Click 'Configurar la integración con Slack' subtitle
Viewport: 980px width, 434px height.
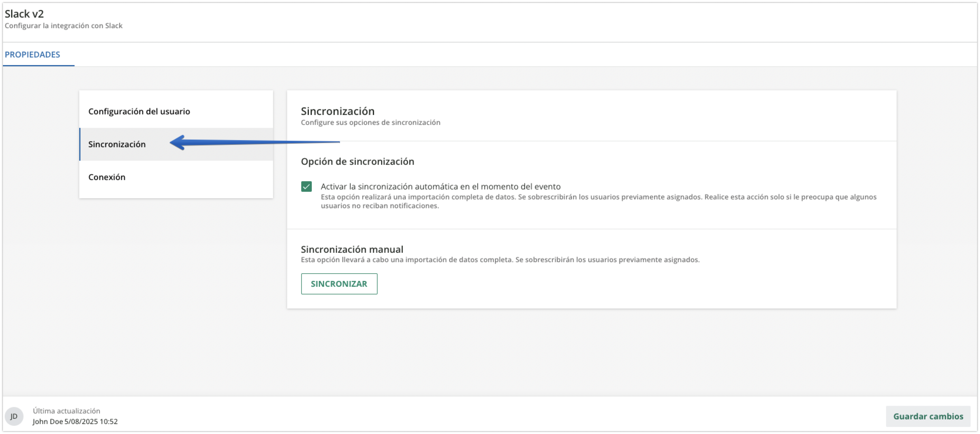coord(63,26)
